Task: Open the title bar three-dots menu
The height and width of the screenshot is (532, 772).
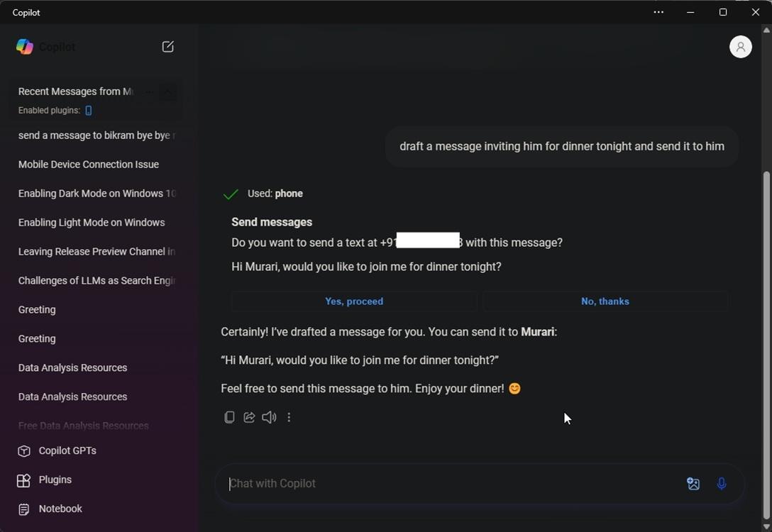Action: click(658, 12)
